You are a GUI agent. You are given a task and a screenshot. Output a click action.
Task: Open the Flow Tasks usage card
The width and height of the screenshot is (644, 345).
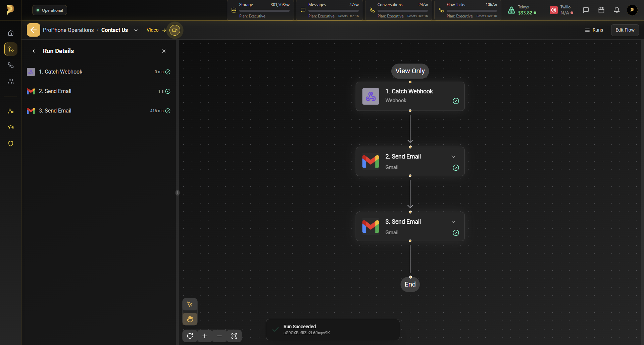[468, 10]
